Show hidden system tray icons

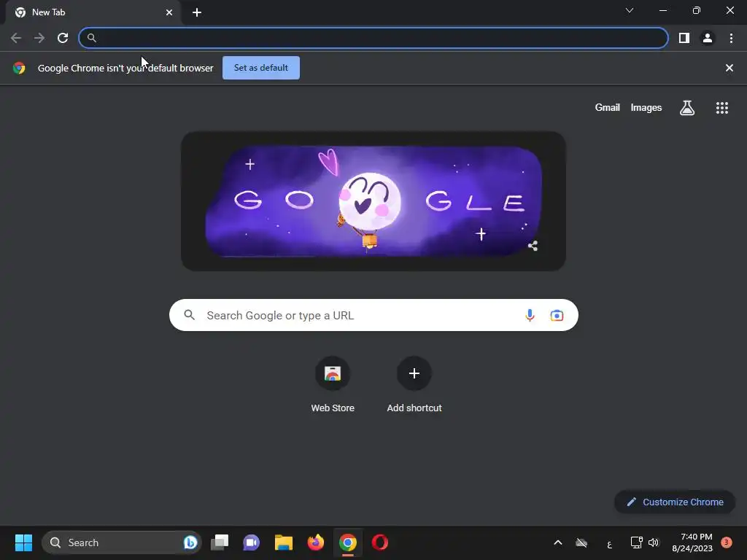(x=558, y=542)
